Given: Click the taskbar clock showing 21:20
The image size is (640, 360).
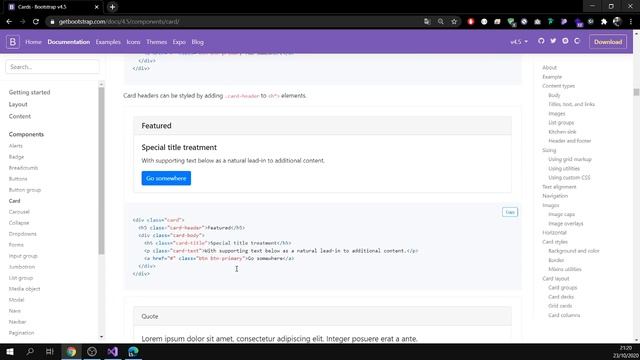Looking at the screenshot, I should [626, 348].
